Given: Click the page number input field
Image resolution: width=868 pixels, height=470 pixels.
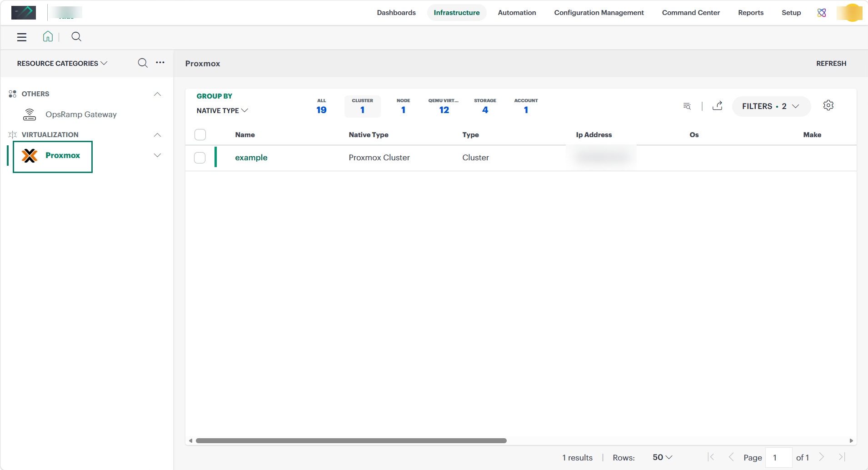Looking at the screenshot, I should [x=779, y=457].
